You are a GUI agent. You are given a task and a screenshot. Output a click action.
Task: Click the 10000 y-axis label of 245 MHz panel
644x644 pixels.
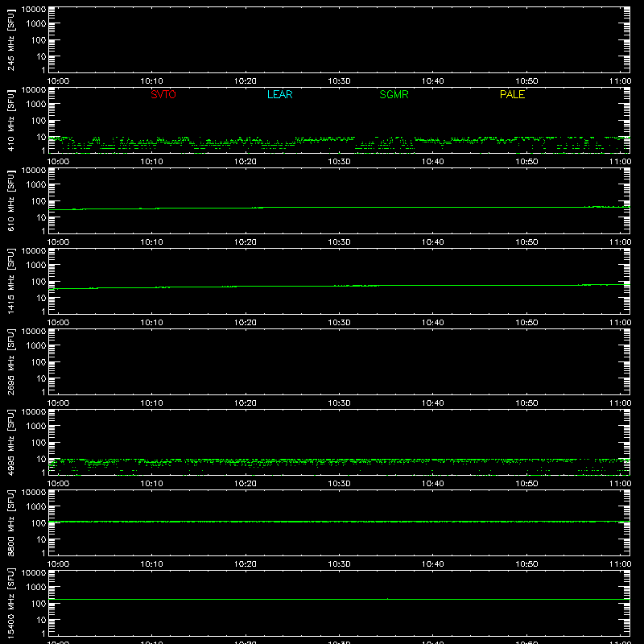(x=34, y=10)
